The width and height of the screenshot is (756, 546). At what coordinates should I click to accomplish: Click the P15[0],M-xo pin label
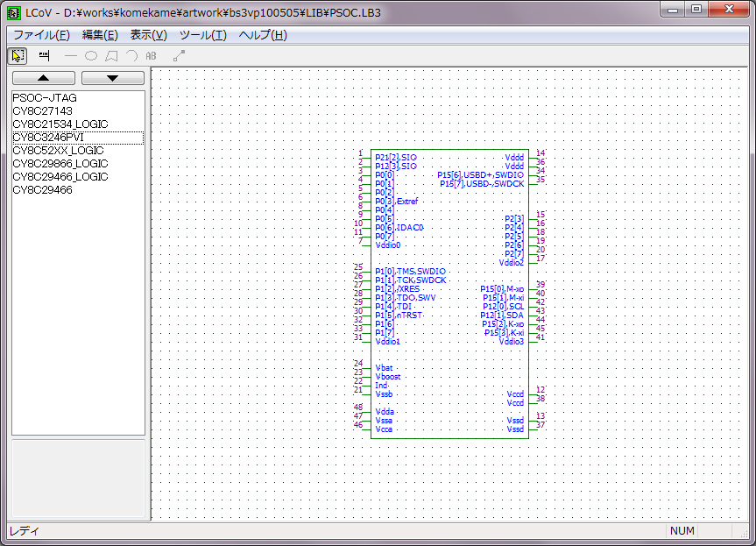[x=502, y=289]
